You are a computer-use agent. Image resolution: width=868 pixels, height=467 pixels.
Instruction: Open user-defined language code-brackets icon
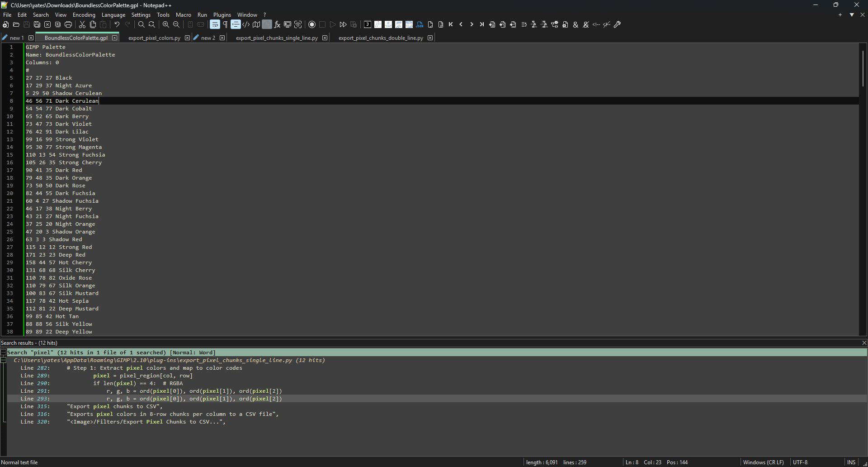(x=246, y=24)
